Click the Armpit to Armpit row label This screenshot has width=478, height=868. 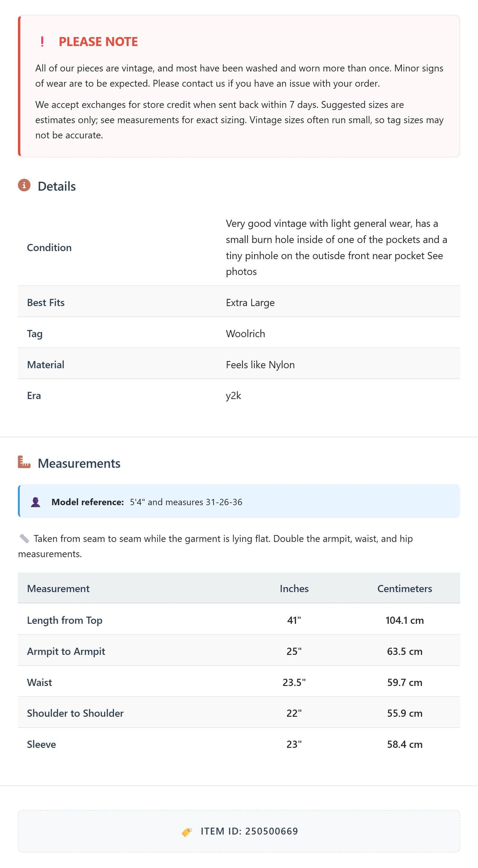66,651
